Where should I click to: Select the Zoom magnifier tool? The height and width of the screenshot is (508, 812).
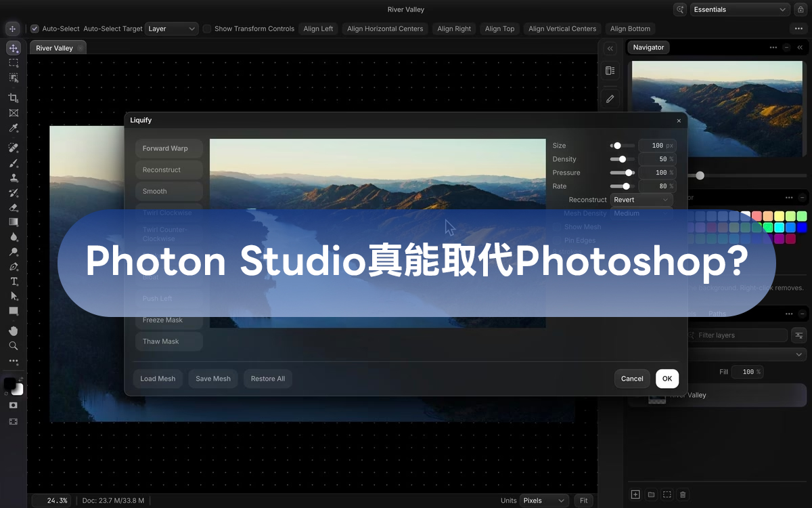(x=14, y=345)
